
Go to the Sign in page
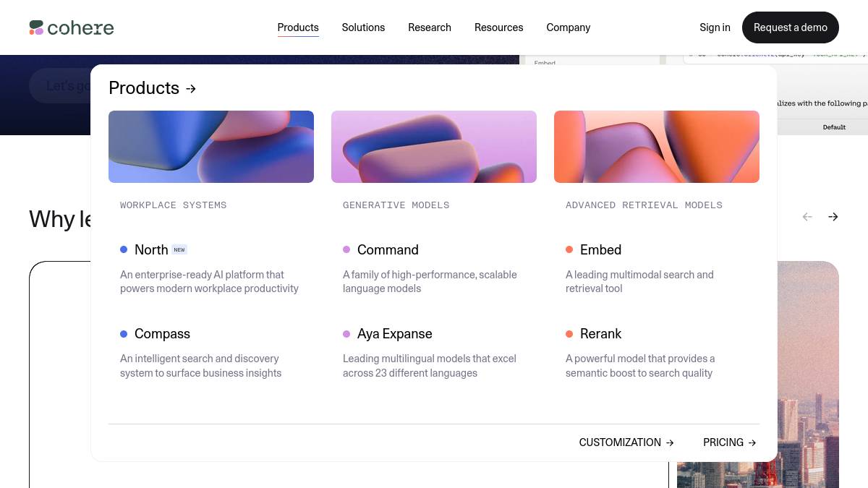tap(715, 27)
